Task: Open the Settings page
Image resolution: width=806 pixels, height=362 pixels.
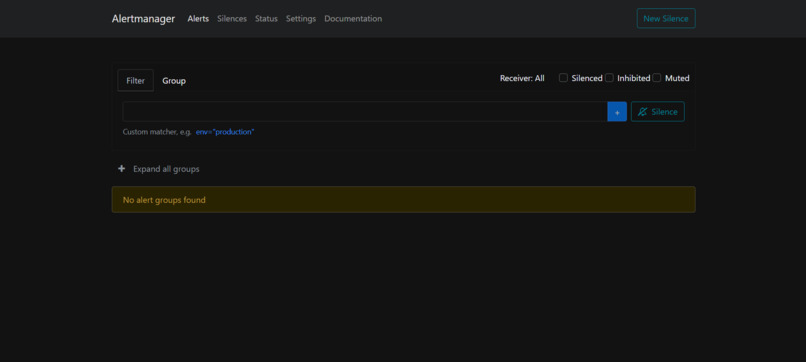Action: (x=301, y=19)
